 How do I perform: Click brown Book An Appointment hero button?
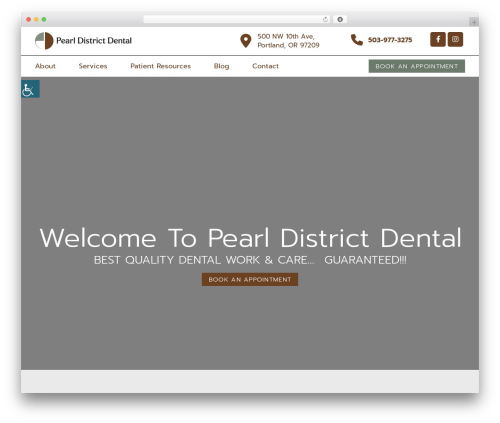250,279
